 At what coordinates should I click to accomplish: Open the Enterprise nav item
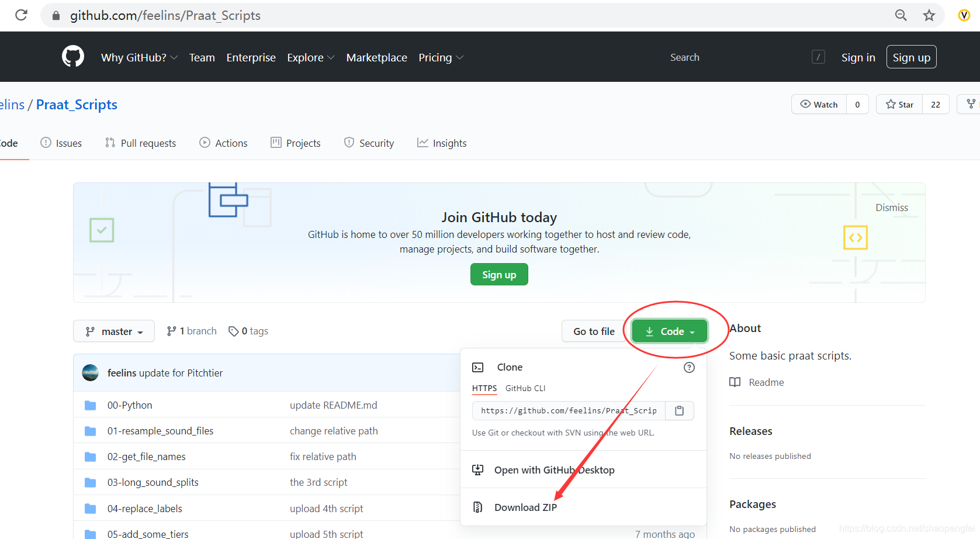coord(251,57)
